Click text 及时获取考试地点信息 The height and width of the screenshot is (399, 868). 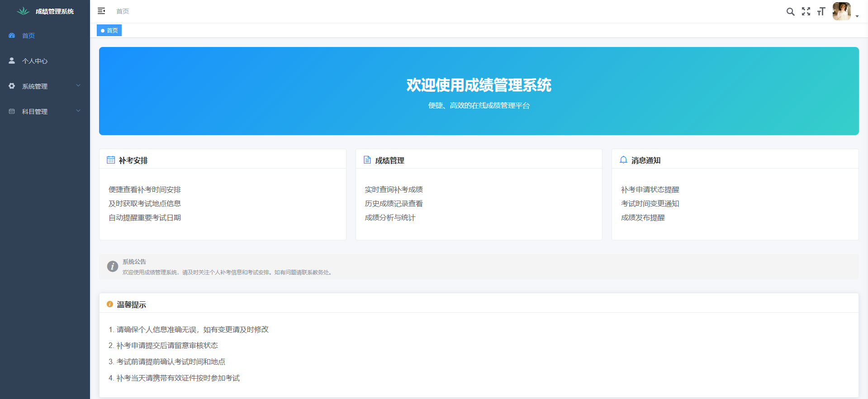point(145,204)
